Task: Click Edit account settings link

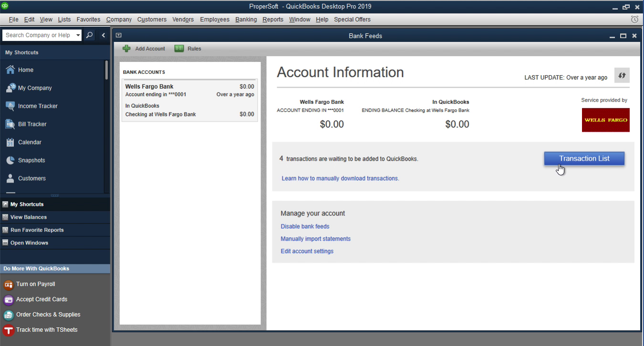Action: pos(307,251)
